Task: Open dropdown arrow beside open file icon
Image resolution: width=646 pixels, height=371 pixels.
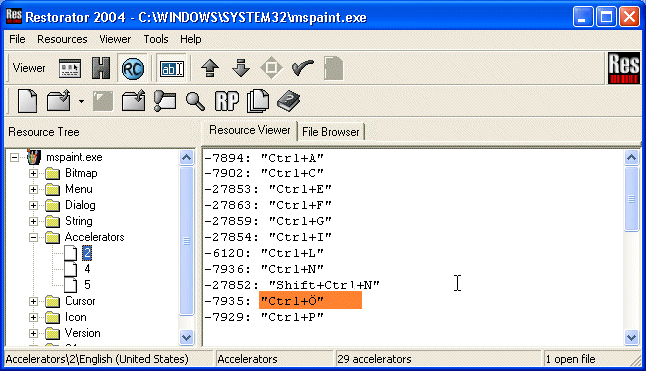Action: pos(81,101)
